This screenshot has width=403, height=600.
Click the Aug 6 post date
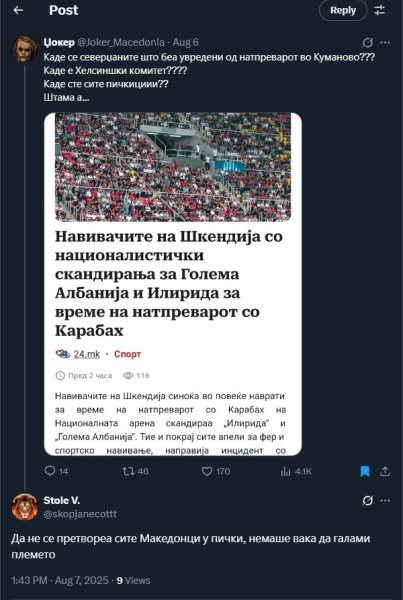coord(185,42)
